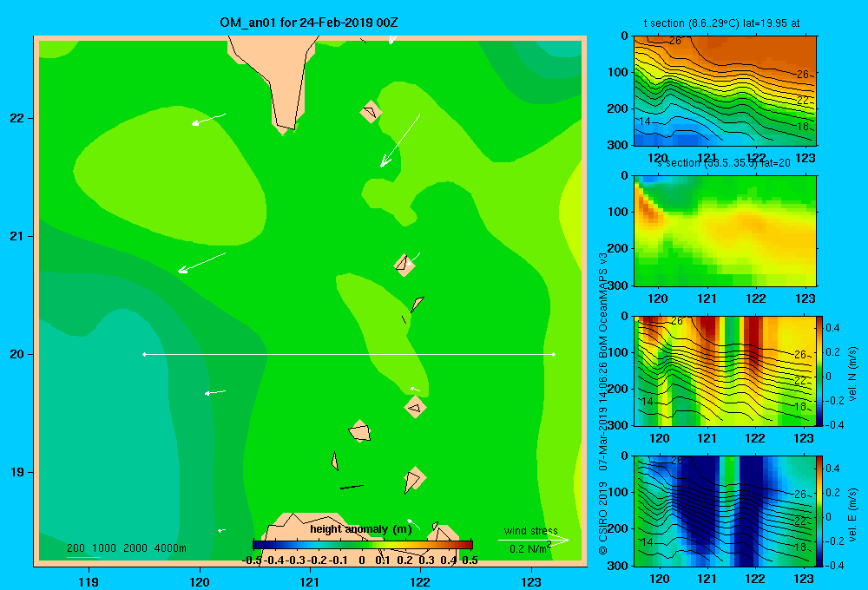Click the island near 121.9E 20.8N

coord(404,265)
